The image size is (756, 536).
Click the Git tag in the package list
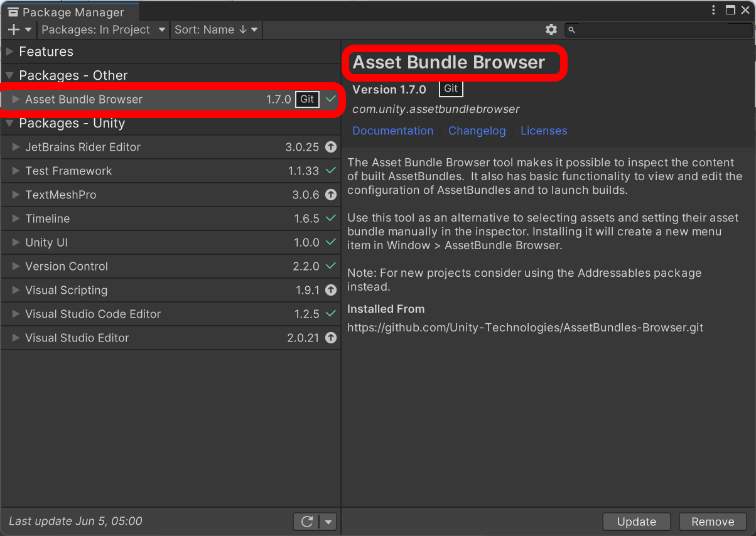point(307,99)
